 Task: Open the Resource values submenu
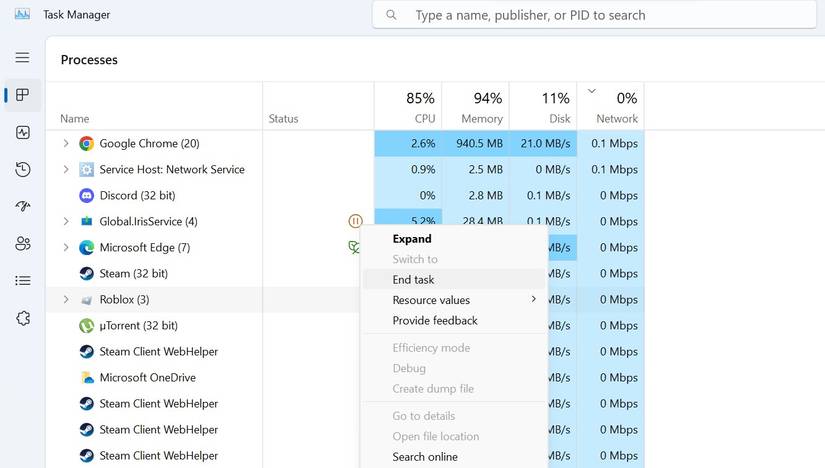(x=431, y=300)
